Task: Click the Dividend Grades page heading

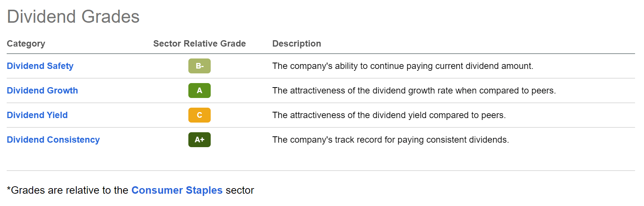Action: (73, 17)
